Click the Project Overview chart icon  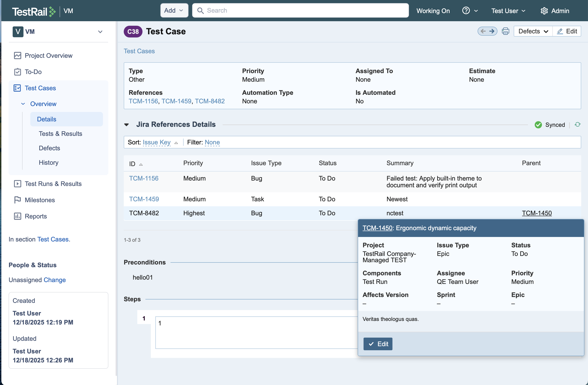point(18,56)
